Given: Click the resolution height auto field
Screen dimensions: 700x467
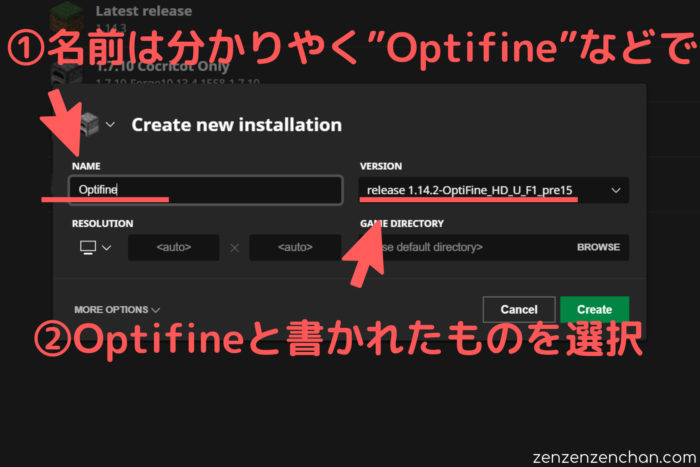Looking at the screenshot, I should point(295,247).
